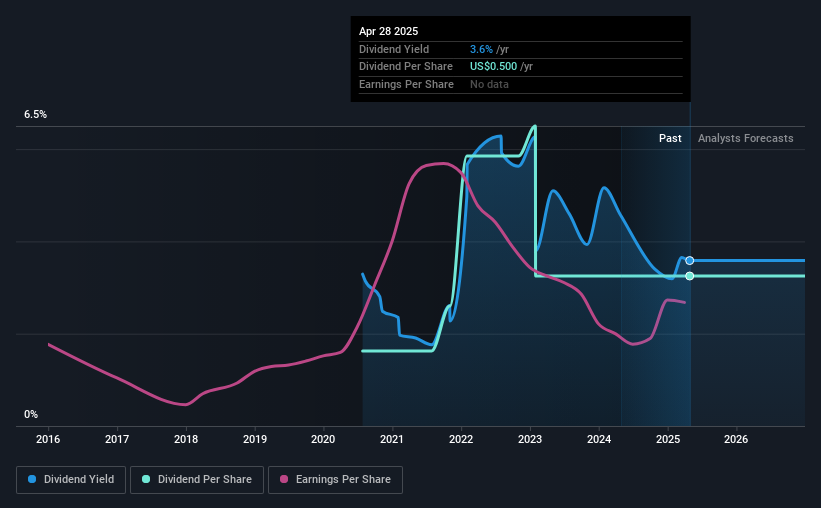Click the pink Earnings Per Share legend dot
The height and width of the screenshot is (508, 821).
[284, 479]
